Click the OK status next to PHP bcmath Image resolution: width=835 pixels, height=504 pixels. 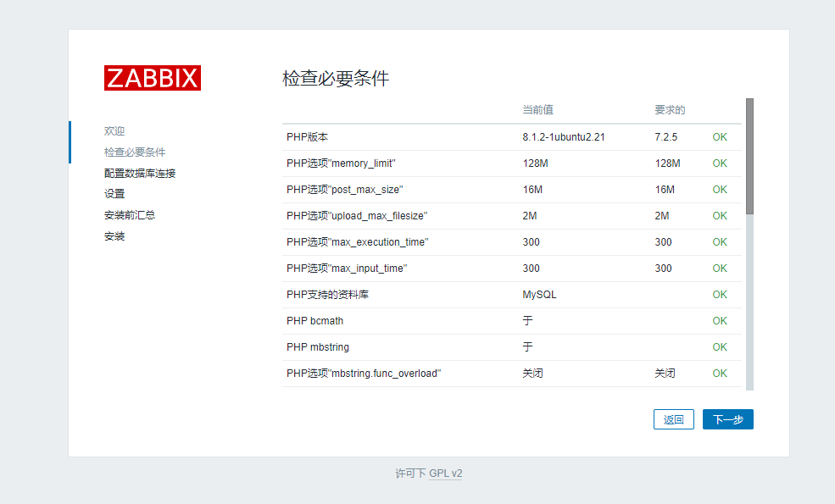pos(719,320)
